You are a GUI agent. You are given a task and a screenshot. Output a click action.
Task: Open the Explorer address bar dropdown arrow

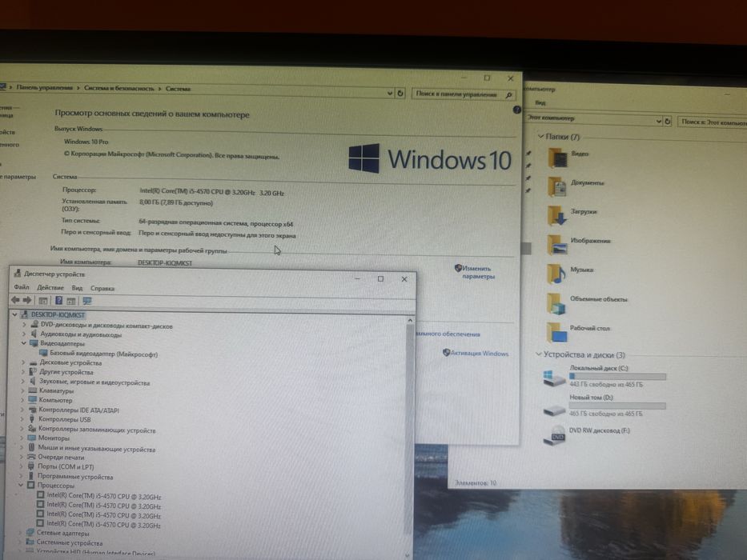pos(658,122)
